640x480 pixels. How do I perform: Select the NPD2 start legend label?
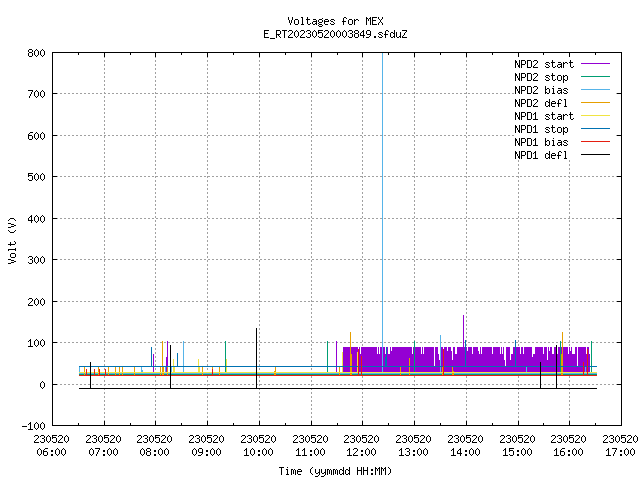click(544, 64)
